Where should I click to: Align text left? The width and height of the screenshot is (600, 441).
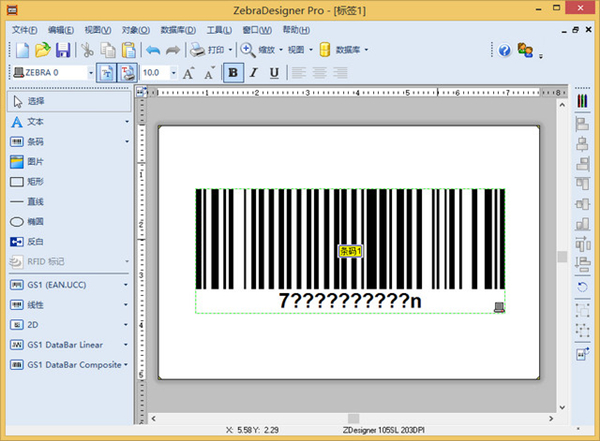click(299, 72)
